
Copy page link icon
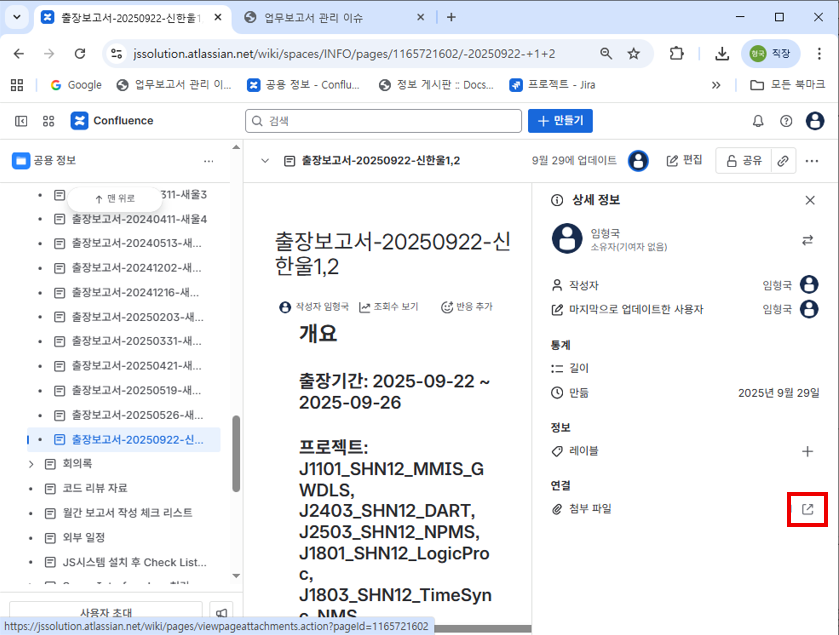click(x=783, y=160)
